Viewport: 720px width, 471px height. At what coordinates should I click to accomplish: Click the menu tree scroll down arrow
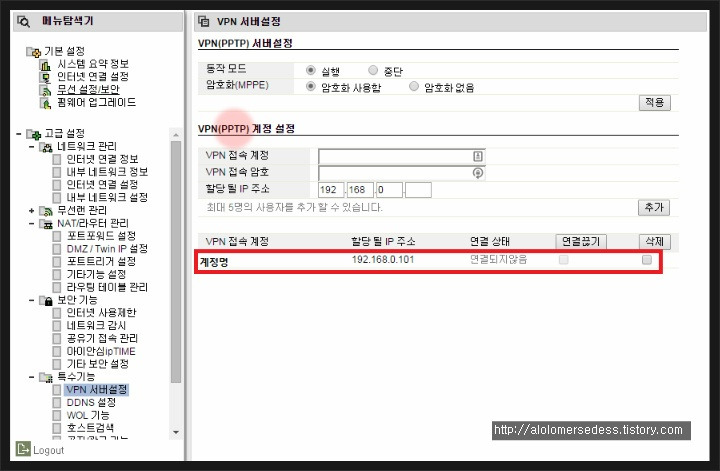[176, 432]
